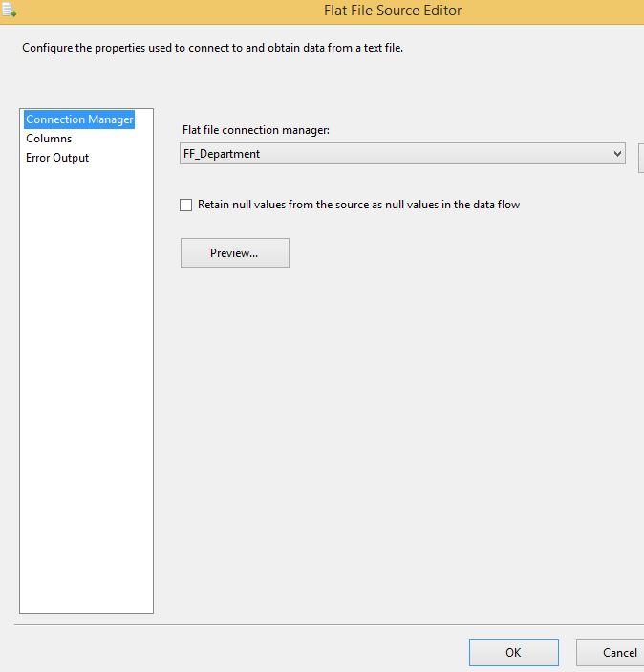Enable the Retain null values checkbox
This screenshot has height=672, width=644.
pyautogui.click(x=186, y=205)
